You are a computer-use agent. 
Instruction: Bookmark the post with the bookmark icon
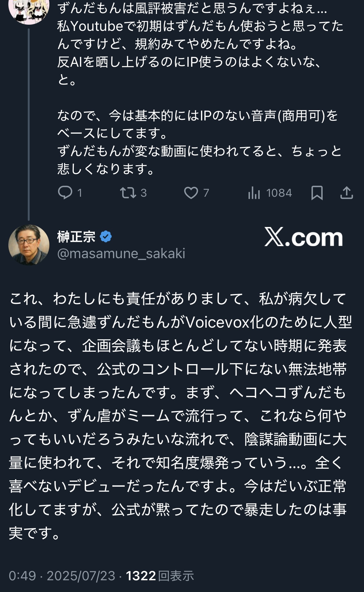[317, 193]
